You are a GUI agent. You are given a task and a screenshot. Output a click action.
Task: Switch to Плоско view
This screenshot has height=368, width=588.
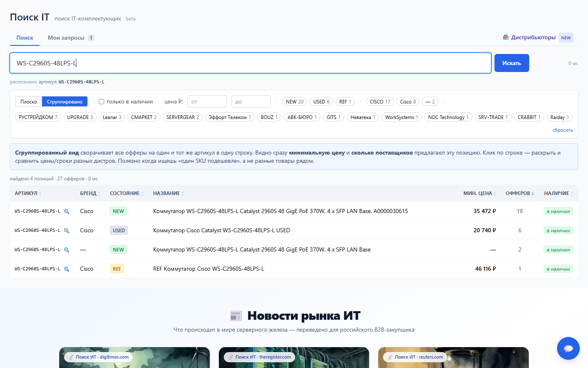(x=29, y=101)
